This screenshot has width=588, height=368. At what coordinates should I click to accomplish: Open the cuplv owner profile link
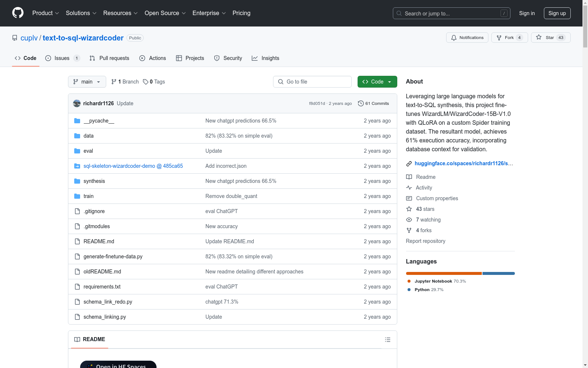coord(29,38)
